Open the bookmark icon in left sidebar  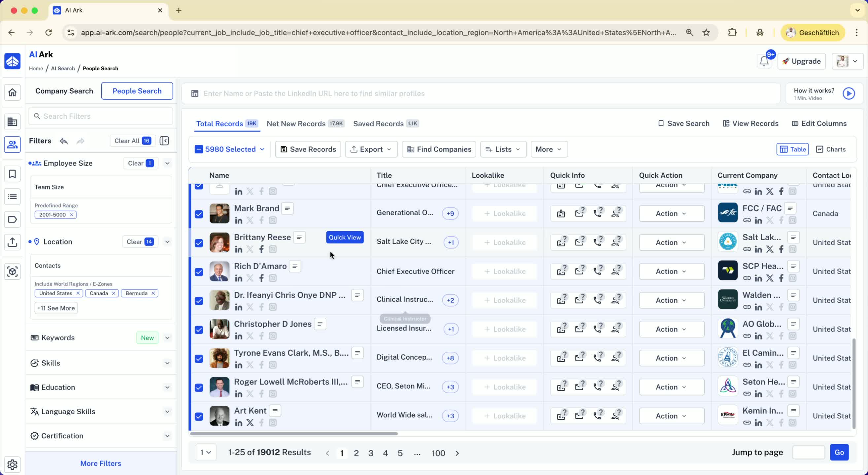point(13,174)
